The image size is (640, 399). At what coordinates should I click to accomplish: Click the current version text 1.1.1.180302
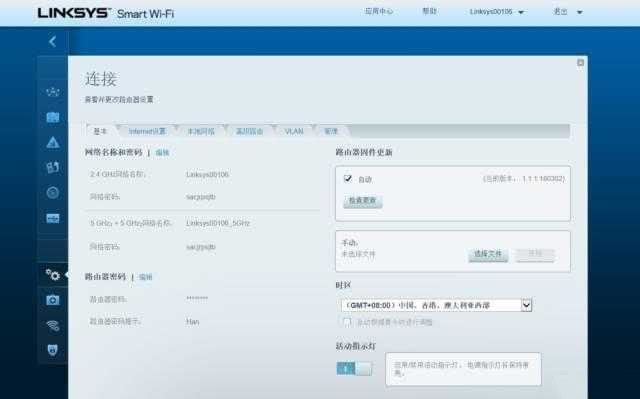coord(543,179)
